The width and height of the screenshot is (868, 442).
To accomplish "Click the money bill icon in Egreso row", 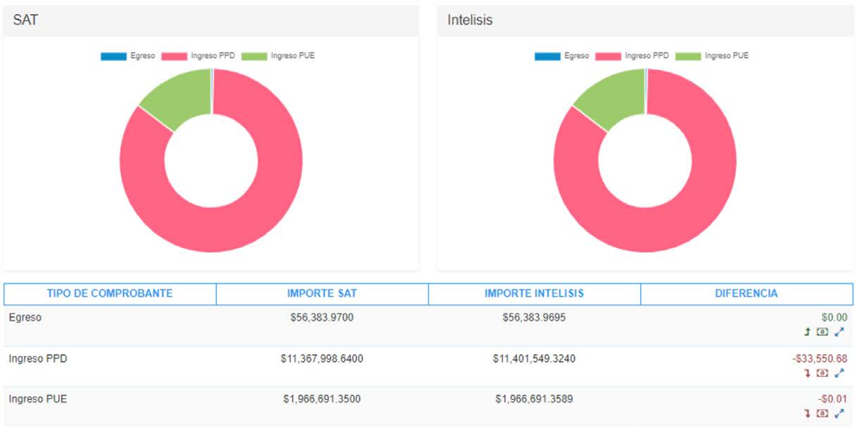I will coord(822,332).
